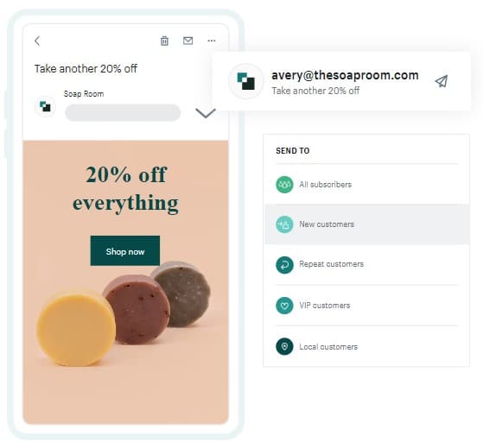Click the Soap Room sender avatar
This screenshot has width=483, height=448.
click(45, 106)
